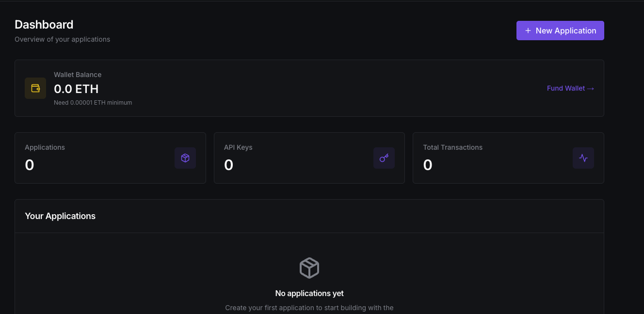Click the empty-state package icon

click(x=309, y=267)
